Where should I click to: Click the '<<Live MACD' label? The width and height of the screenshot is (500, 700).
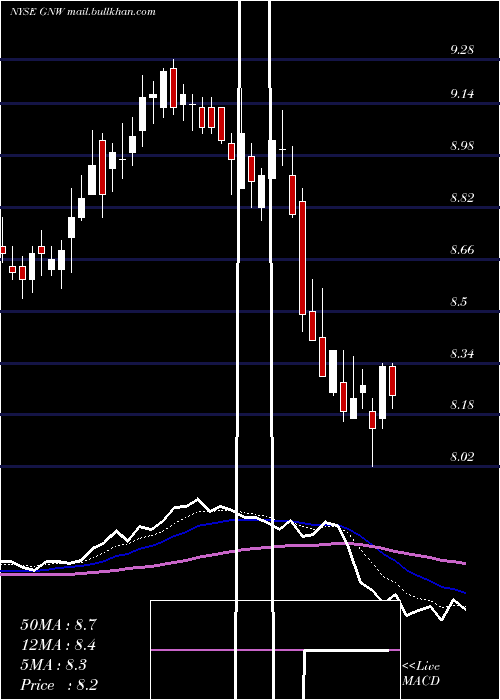tap(421, 674)
